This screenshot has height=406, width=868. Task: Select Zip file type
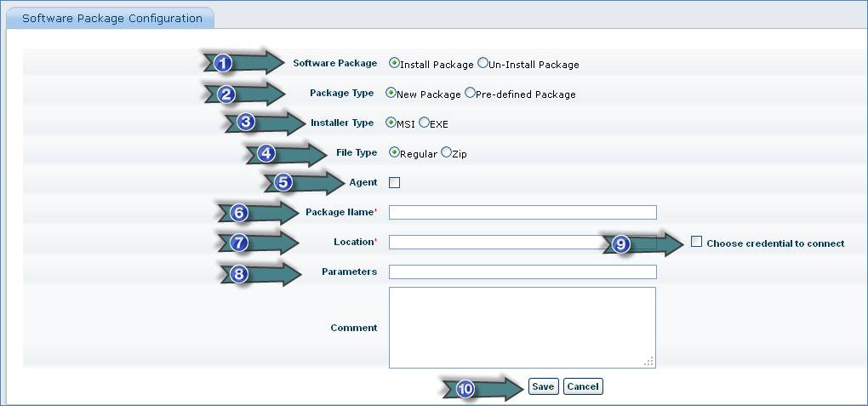(x=446, y=153)
